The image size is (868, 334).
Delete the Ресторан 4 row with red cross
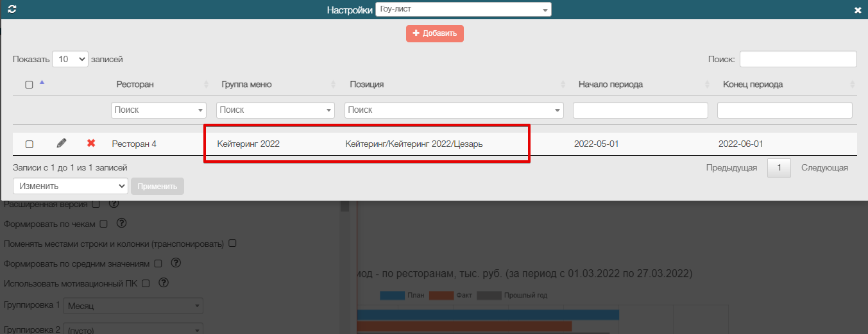coord(91,144)
